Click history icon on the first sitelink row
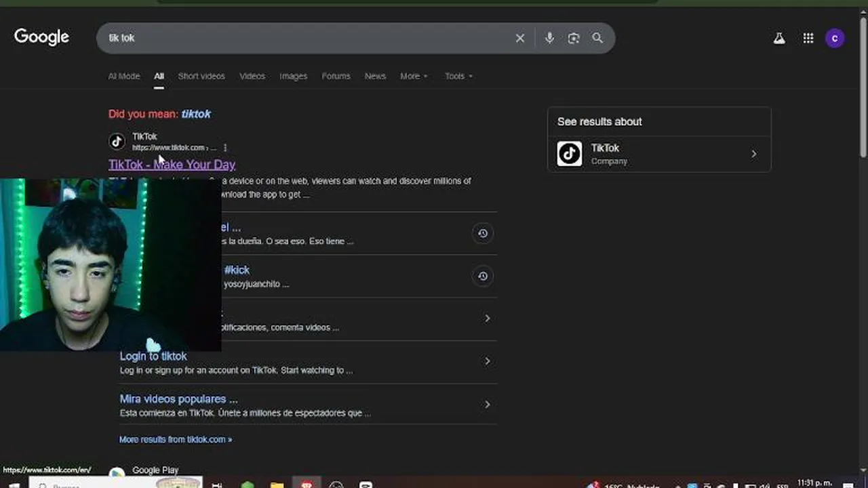The width and height of the screenshot is (868, 488). point(482,233)
